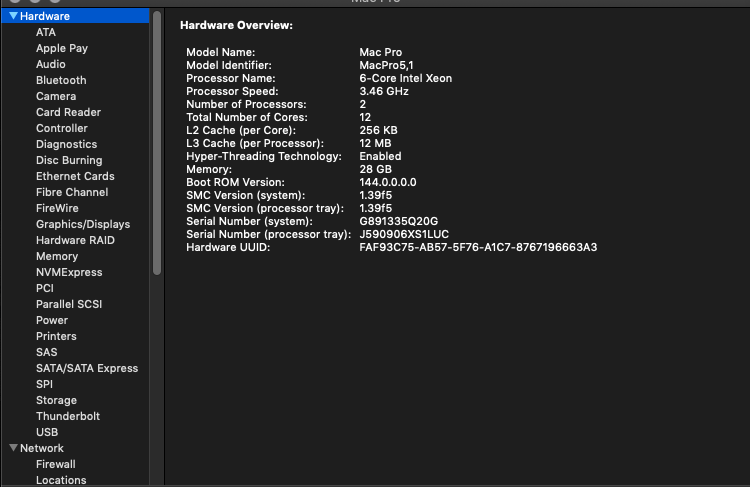Click the Total Number of Cores label
The height and width of the screenshot is (487, 750).
tap(247, 117)
